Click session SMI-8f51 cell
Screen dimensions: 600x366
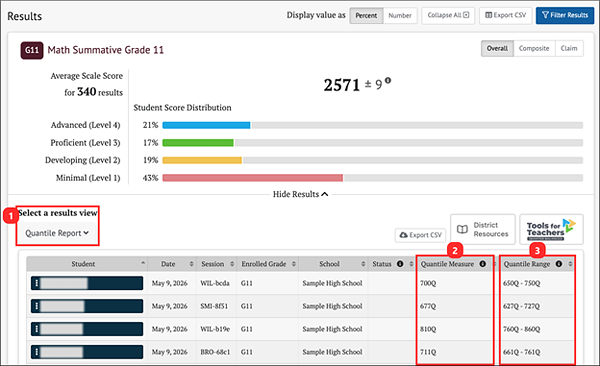pos(214,306)
